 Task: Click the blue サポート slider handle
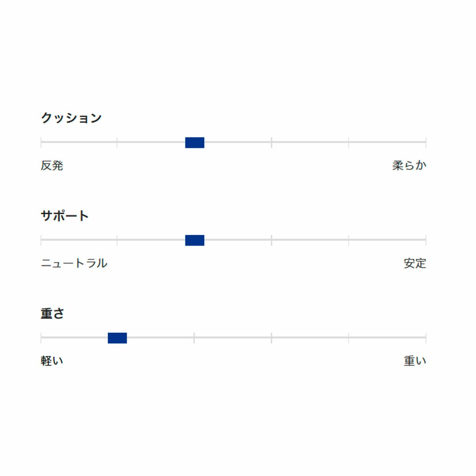195,240
